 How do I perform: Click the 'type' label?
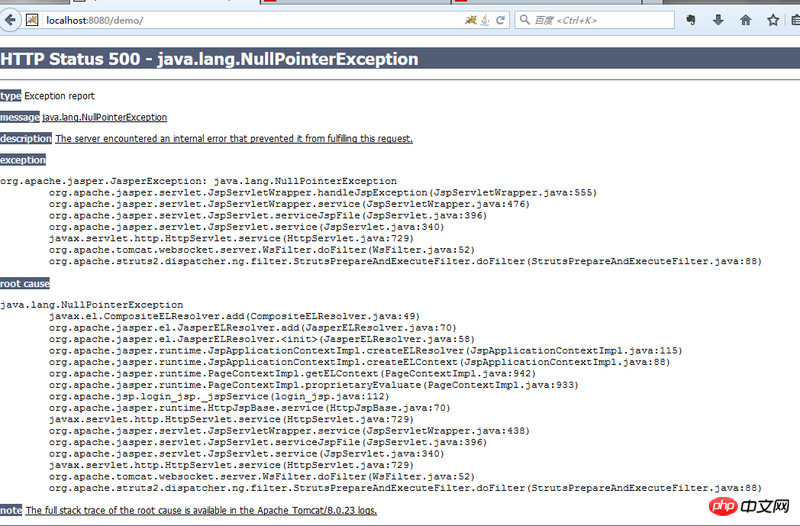(11, 96)
